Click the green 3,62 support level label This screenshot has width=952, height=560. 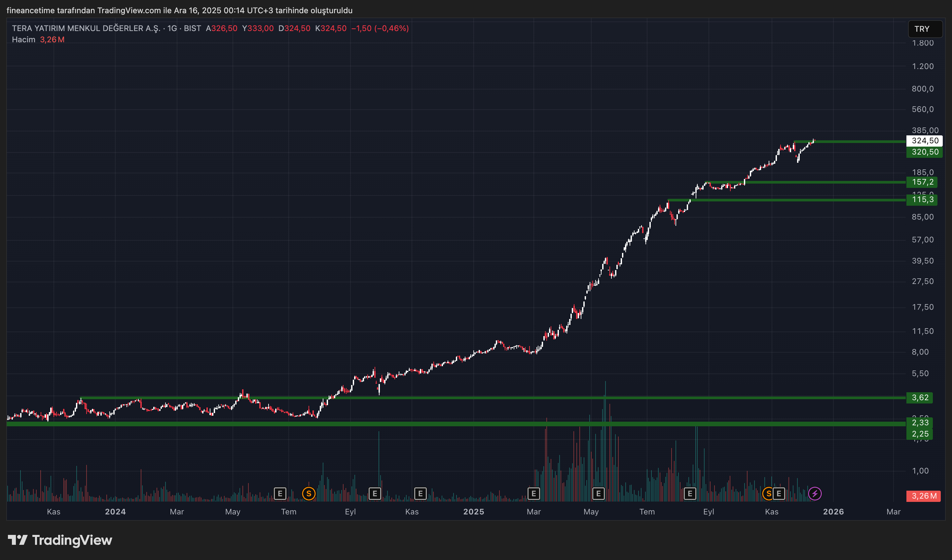pos(920,398)
